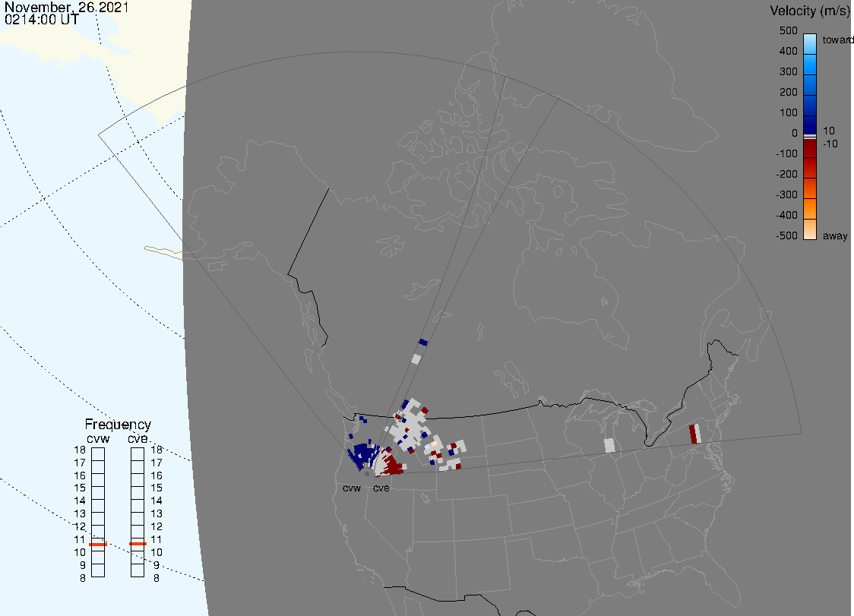
Task: Pick the dark red segment just below zero
Action: pyautogui.click(x=810, y=149)
